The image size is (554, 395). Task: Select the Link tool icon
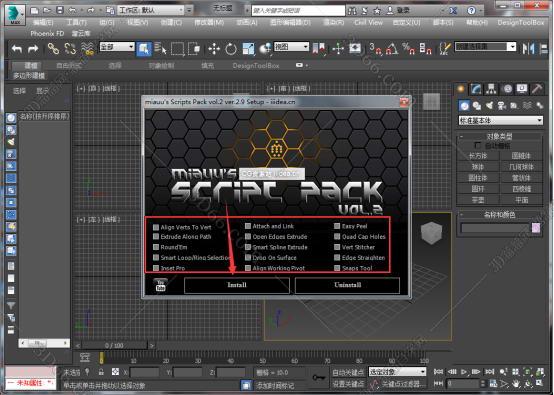click(x=53, y=48)
